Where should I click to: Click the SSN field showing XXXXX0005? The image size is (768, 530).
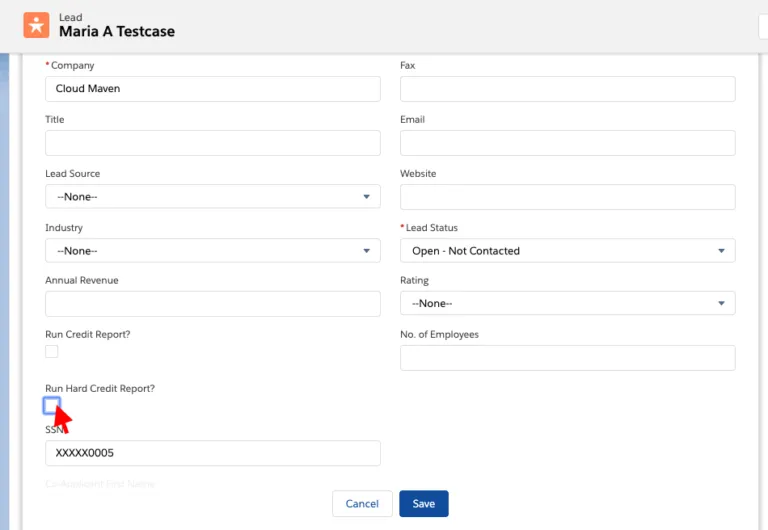[x=212, y=453]
